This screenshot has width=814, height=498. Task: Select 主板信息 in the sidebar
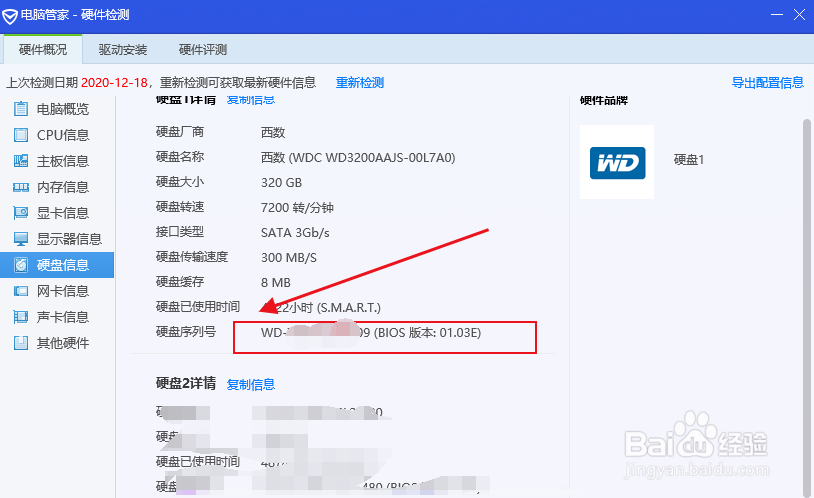pos(57,161)
